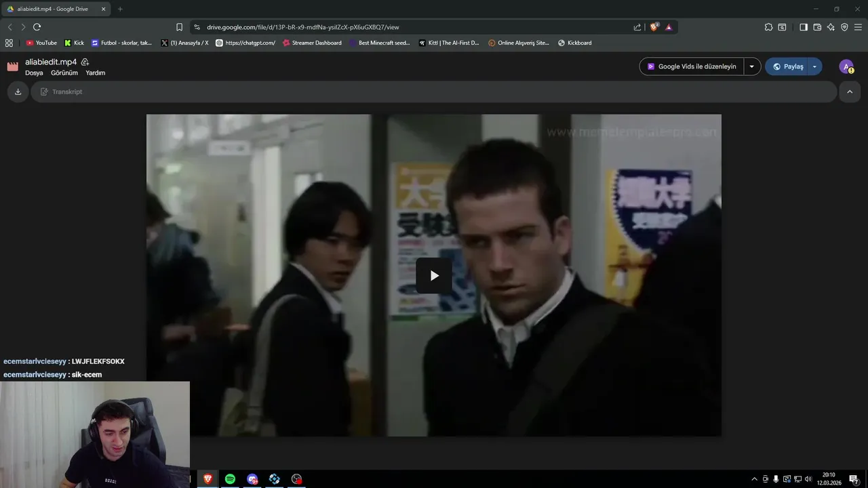
Task: Open the Anasayfa / X bookmark
Action: [x=184, y=43]
